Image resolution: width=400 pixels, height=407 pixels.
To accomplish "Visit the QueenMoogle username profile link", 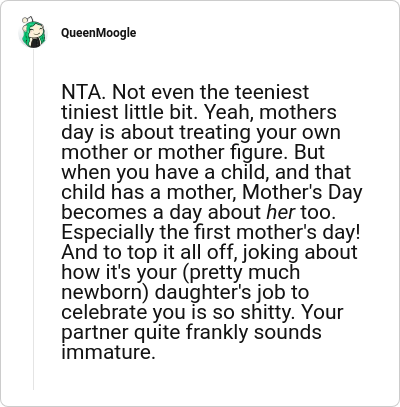I will click(99, 33).
